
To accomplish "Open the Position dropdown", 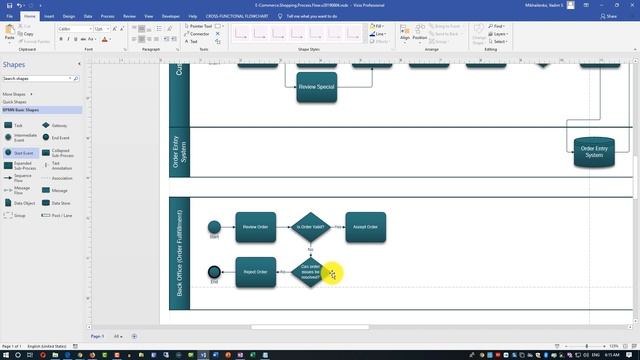I will [419, 33].
